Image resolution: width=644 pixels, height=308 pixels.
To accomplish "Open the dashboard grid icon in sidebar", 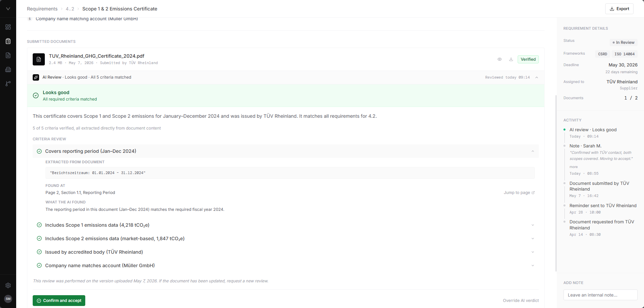I will coord(8,27).
